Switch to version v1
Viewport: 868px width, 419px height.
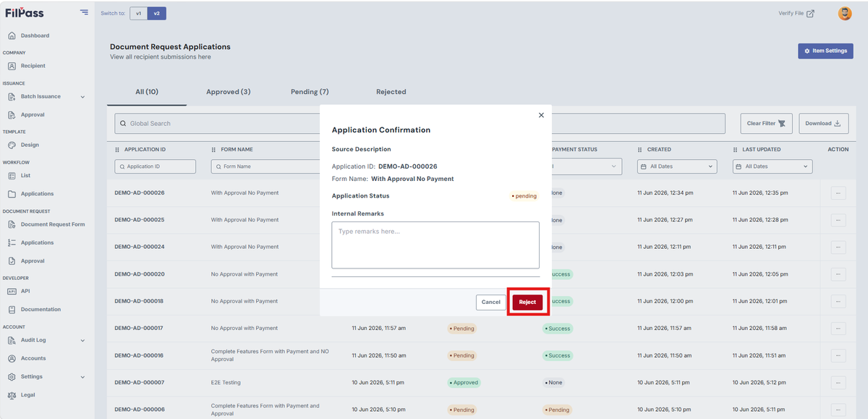point(139,13)
